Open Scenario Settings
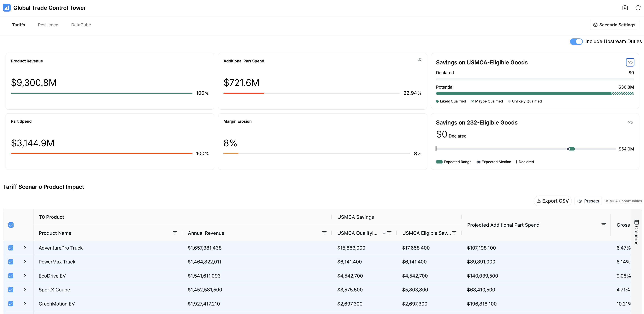Image resolution: width=644 pixels, height=314 pixels. coord(614,25)
